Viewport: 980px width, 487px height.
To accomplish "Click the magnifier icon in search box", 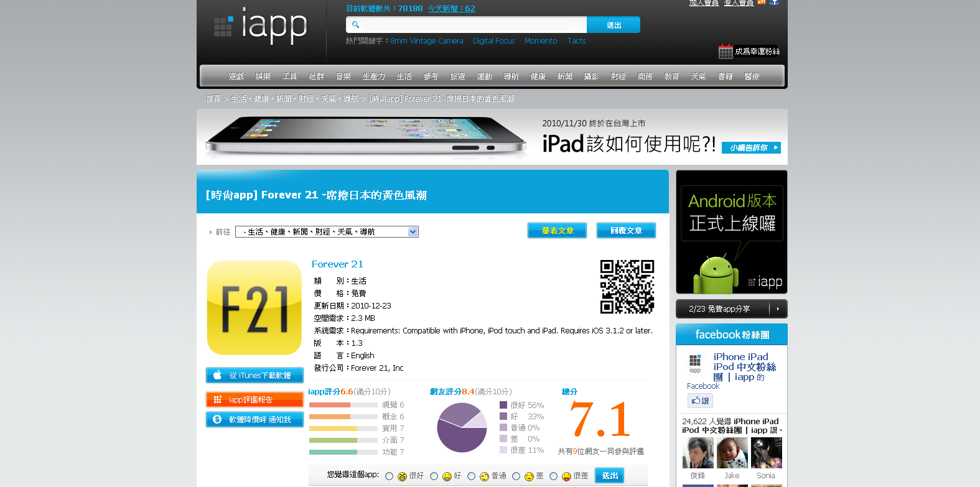I will coord(355,25).
